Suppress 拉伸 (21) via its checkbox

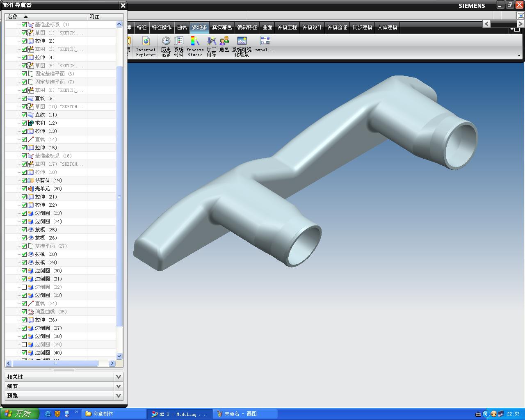tap(24, 197)
